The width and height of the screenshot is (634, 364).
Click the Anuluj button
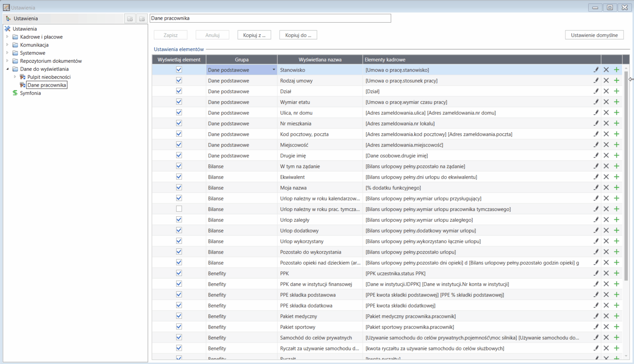pyautogui.click(x=213, y=35)
